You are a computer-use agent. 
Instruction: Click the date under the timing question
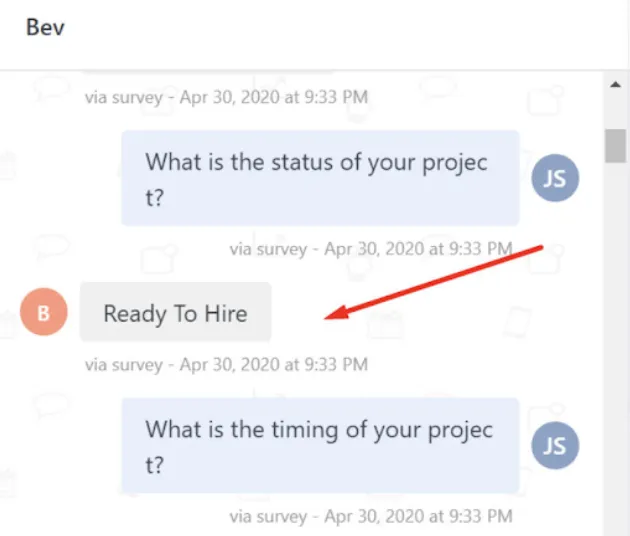418,516
